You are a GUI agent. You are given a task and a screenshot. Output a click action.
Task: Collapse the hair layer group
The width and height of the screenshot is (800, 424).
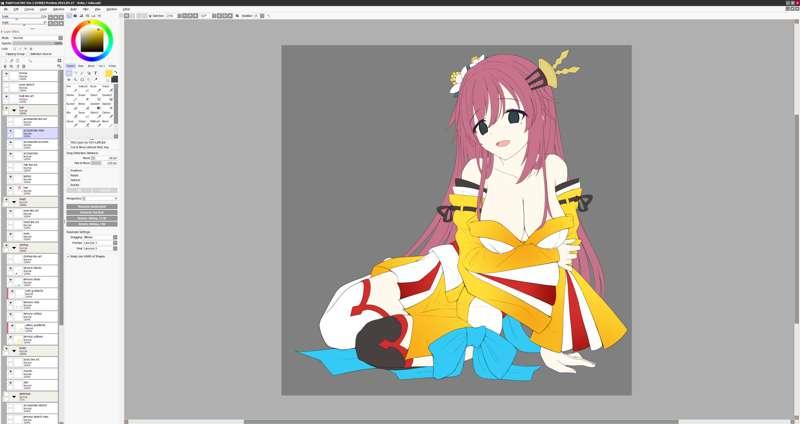tap(14, 109)
